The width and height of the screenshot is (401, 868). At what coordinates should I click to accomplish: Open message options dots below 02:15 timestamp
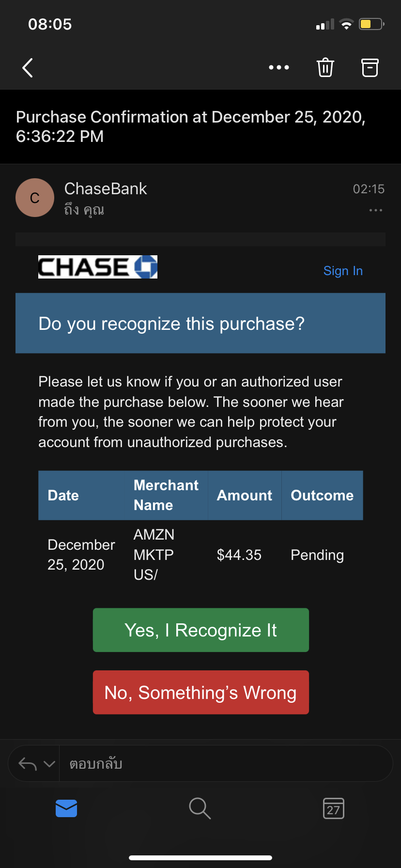tap(376, 210)
